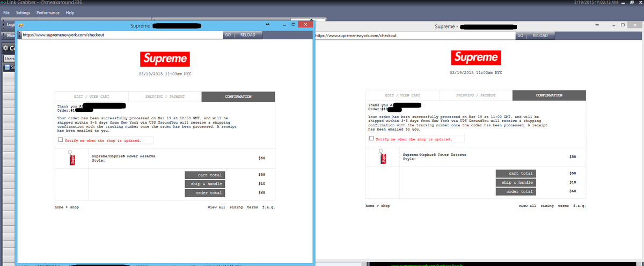This screenshot has height=266, width=644.
Task: Click 'Supreme/Mophie® Power Reserve' text in front window
Action: pyautogui.click(x=123, y=156)
